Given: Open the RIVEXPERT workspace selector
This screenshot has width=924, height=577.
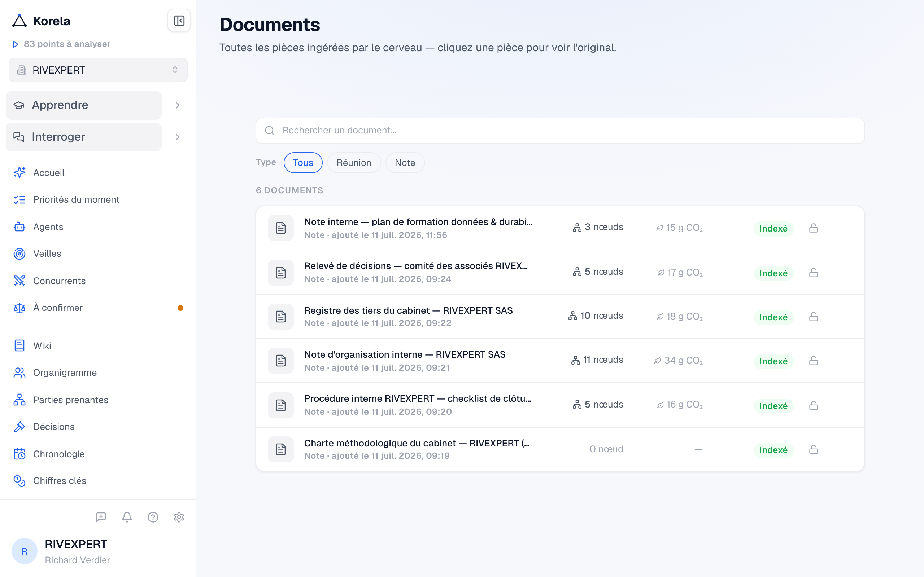Looking at the screenshot, I should pyautogui.click(x=98, y=70).
